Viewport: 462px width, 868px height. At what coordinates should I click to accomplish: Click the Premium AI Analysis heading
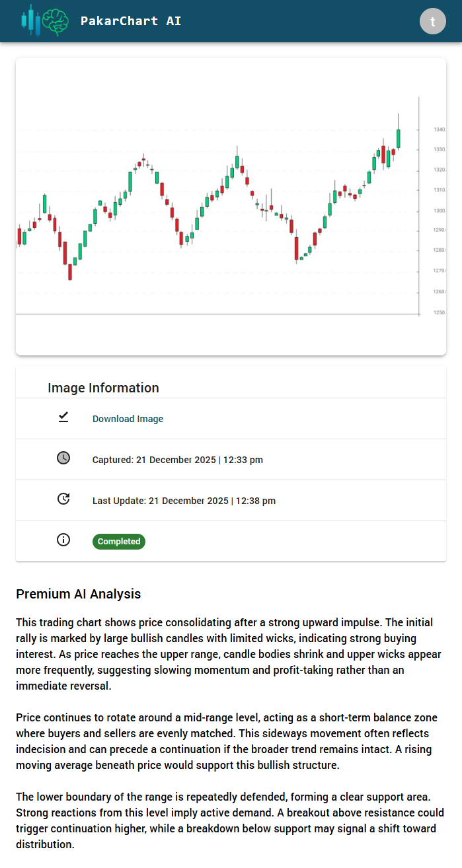click(78, 594)
